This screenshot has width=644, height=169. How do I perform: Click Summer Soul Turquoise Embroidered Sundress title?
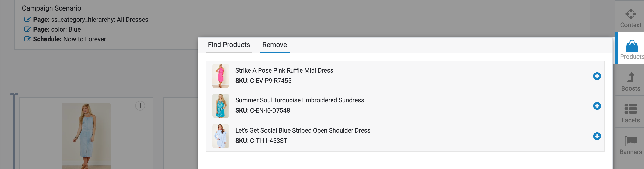tap(299, 100)
